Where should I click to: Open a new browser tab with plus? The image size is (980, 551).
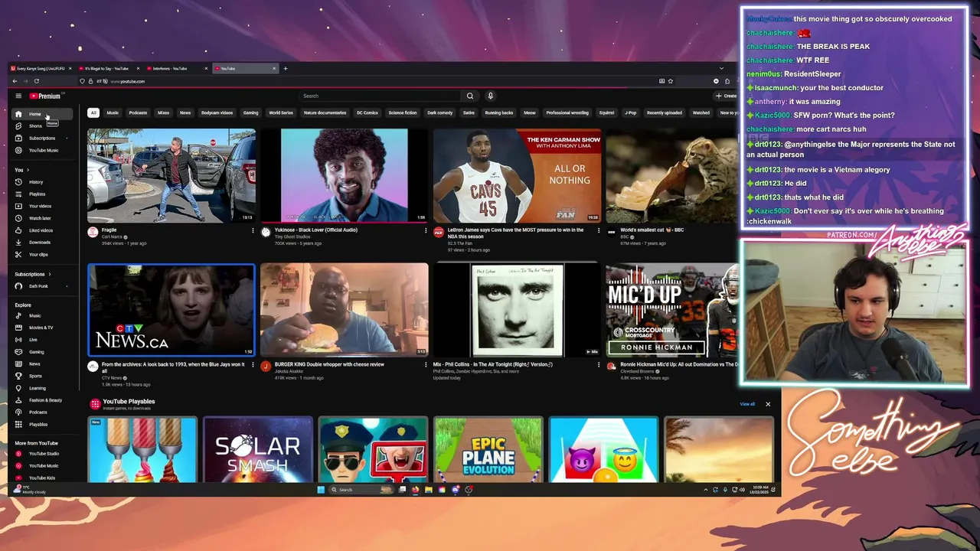[286, 68]
